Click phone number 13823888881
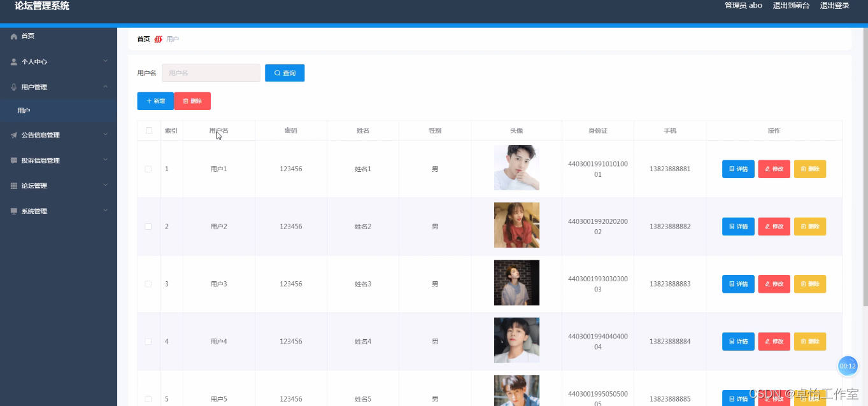 [x=670, y=169]
